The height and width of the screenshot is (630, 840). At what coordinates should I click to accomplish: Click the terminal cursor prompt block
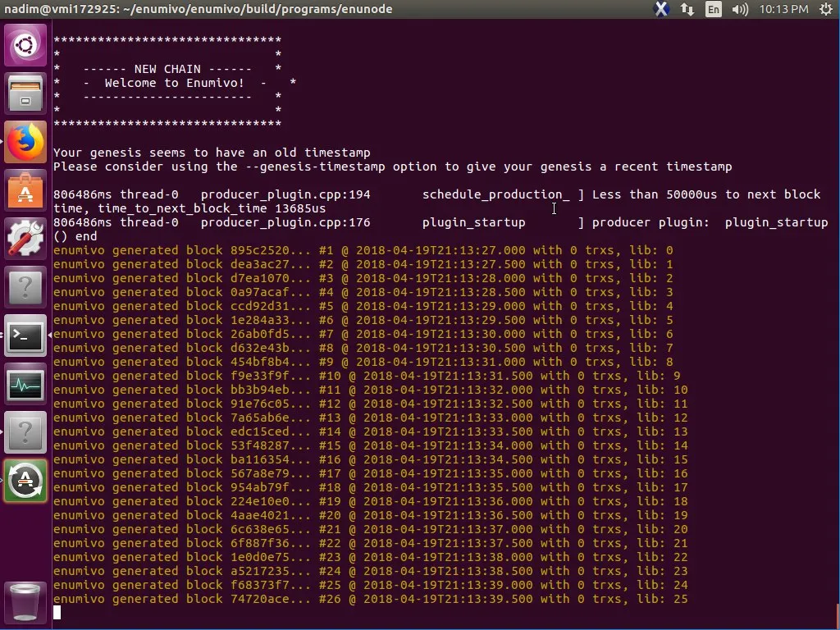[57, 612]
